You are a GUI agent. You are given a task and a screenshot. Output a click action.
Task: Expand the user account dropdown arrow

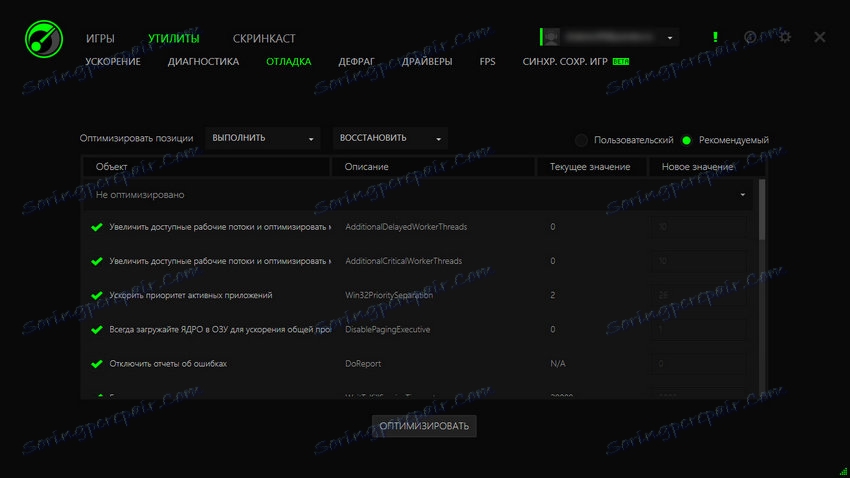pos(670,38)
